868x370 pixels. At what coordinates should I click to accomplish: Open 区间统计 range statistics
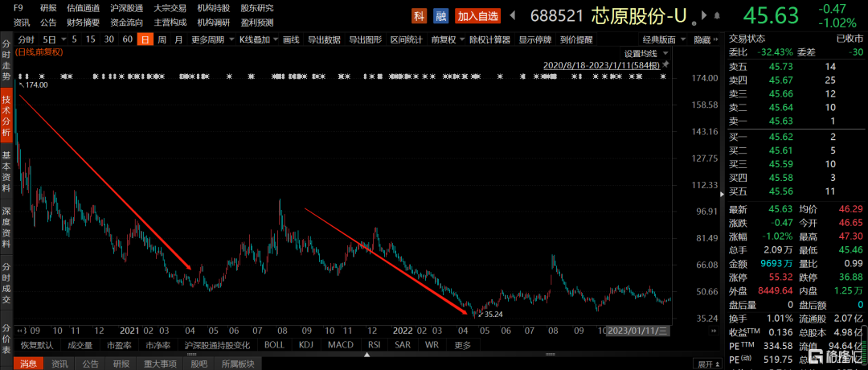point(407,40)
